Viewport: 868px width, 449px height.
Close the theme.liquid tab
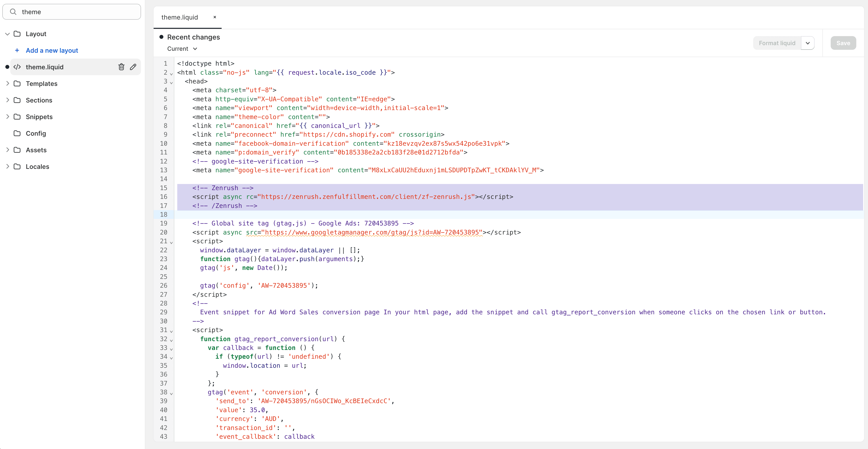(215, 17)
